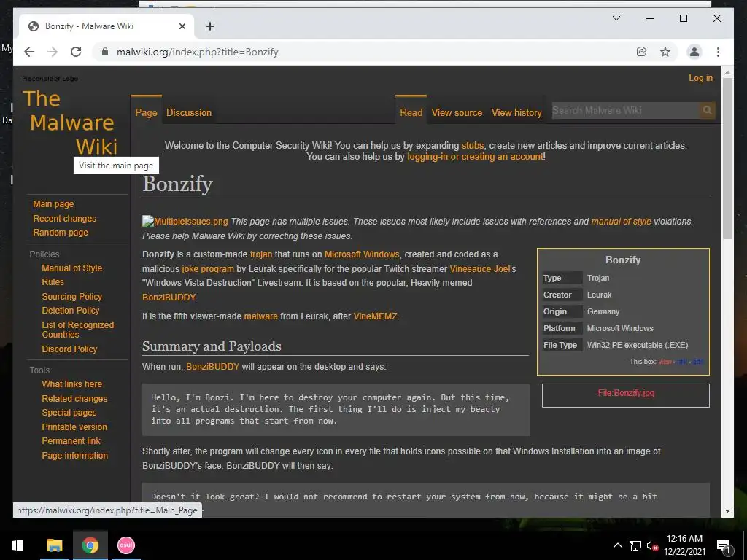The height and width of the screenshot is (560, 747).
Task: Go to a Random page
Action: point(61,233)
